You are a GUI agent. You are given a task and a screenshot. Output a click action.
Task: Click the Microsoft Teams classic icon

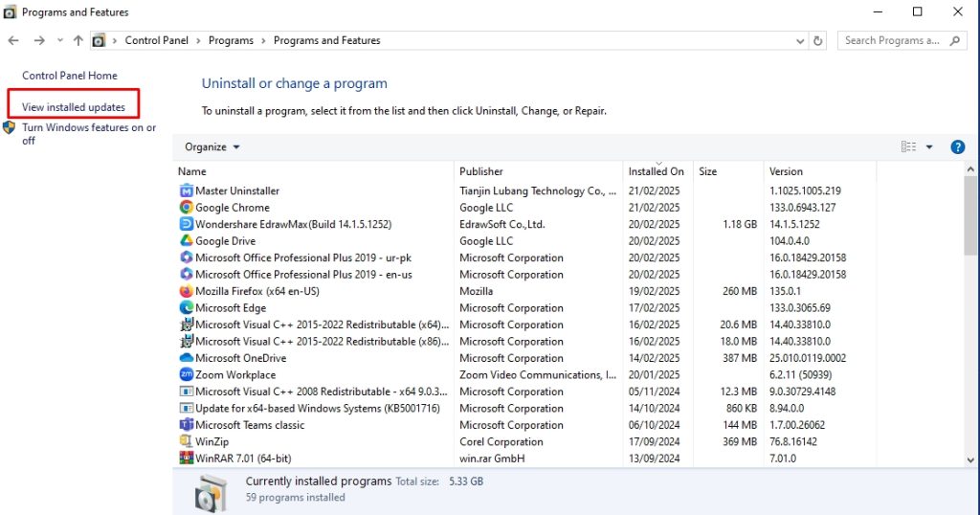point(187,425)
